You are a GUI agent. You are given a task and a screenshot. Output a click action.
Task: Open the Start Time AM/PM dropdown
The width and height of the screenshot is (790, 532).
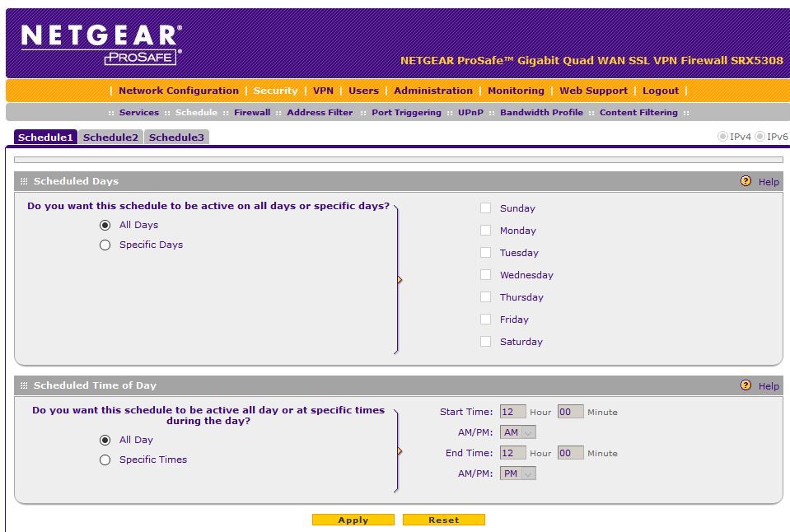point(518,432)
